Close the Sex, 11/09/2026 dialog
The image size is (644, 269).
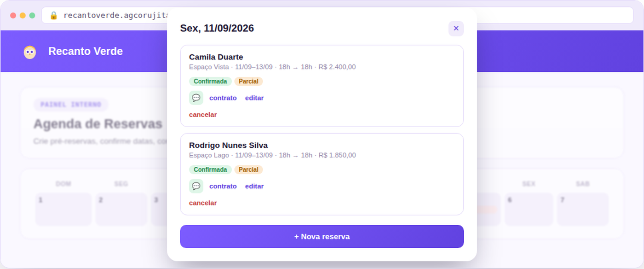pyautogui.click(x=456, y=29)
